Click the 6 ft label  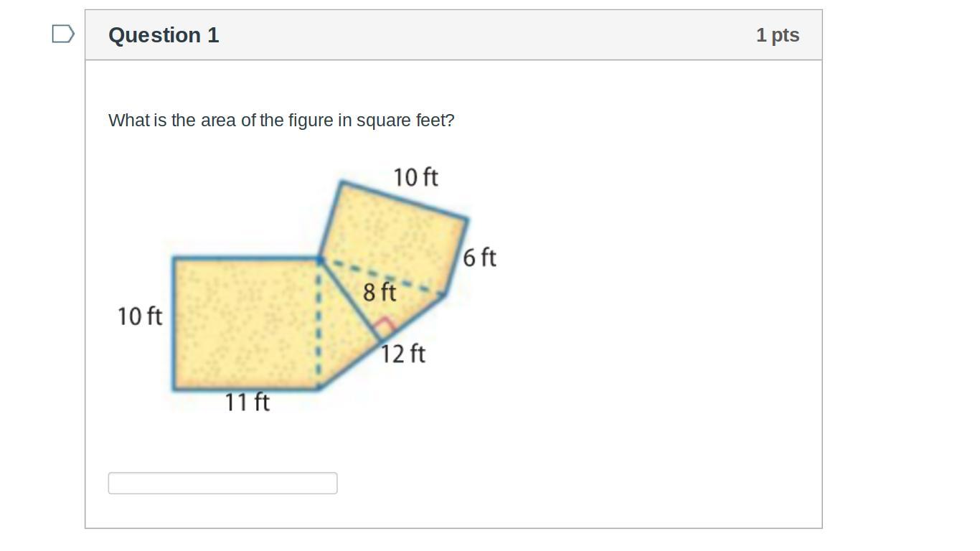tap(479, 258)
